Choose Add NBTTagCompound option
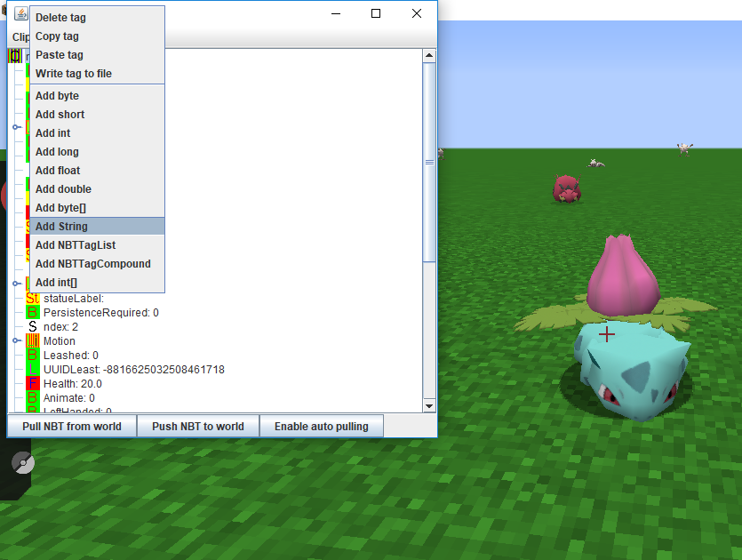This screenshot has width=742, height=560. tap(97, 264)
